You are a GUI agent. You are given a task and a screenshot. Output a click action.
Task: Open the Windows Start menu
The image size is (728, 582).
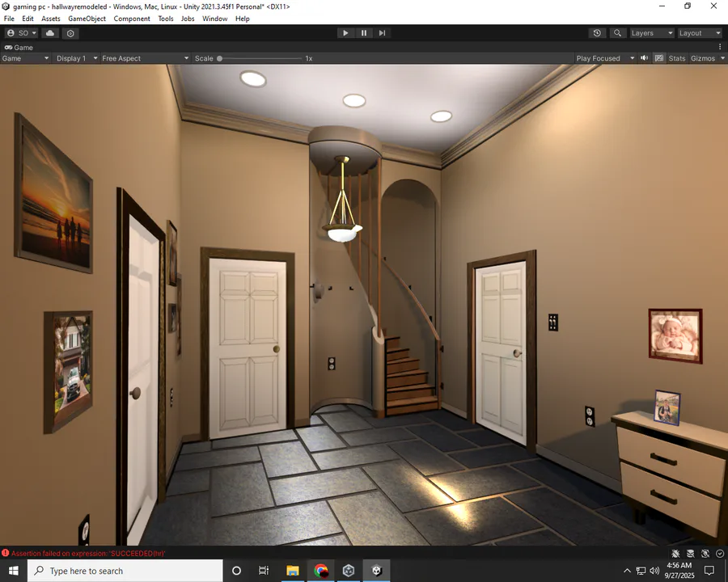click(14, 571)
